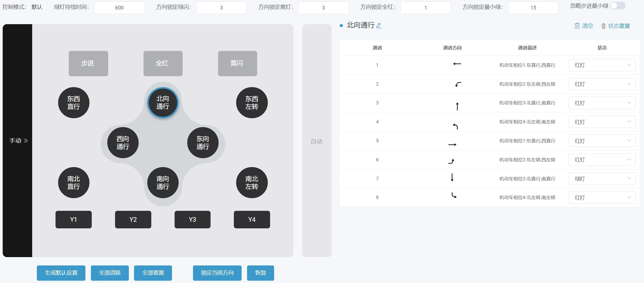Click the 清空 trash icon
Viewport: 644px width, 283px height.
click(x=577, y=26)
